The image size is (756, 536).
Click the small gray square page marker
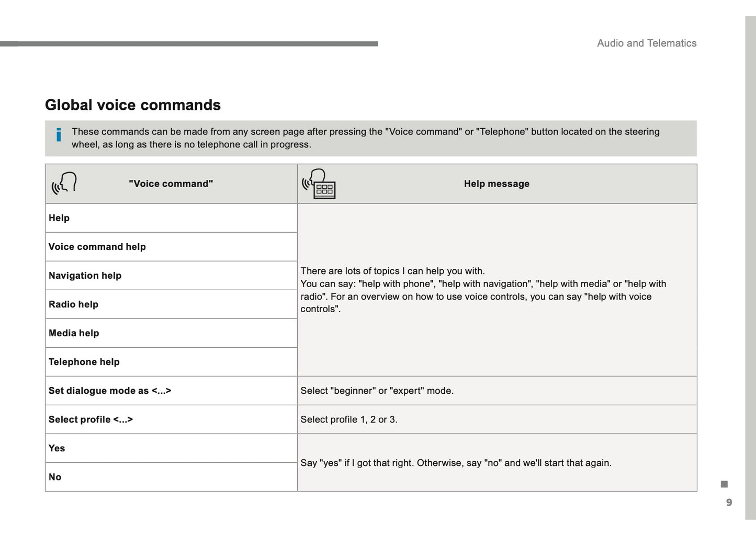click(724, 484)
